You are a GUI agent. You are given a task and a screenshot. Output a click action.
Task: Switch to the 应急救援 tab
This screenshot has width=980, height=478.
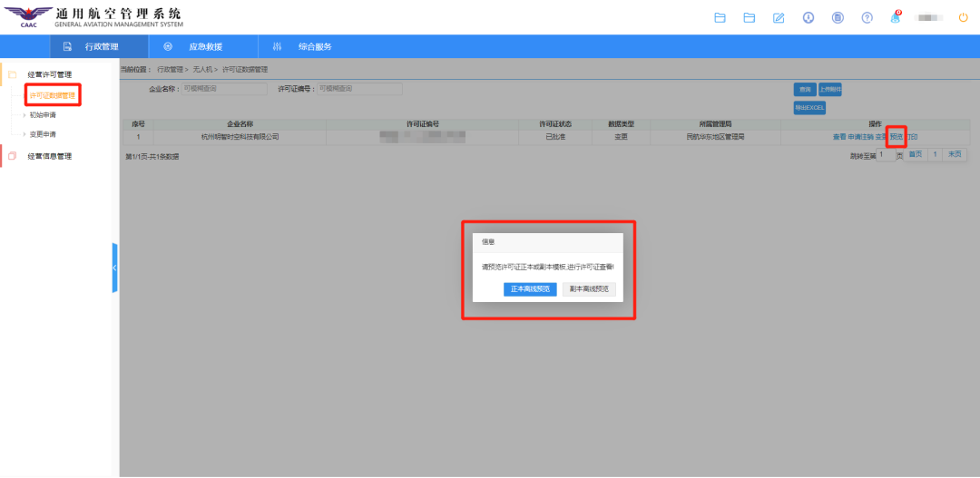pyautogui.click(x=204, y=46)
